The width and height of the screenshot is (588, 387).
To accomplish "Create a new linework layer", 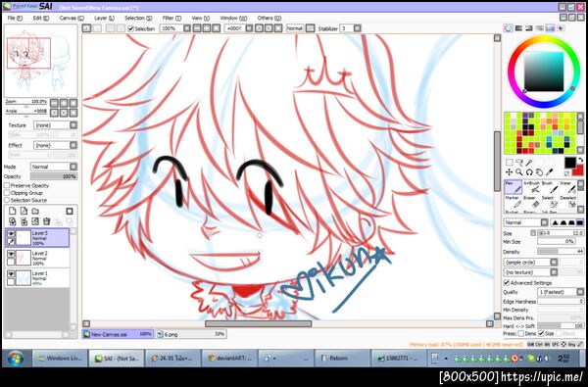I will click(x=24, y=211).
